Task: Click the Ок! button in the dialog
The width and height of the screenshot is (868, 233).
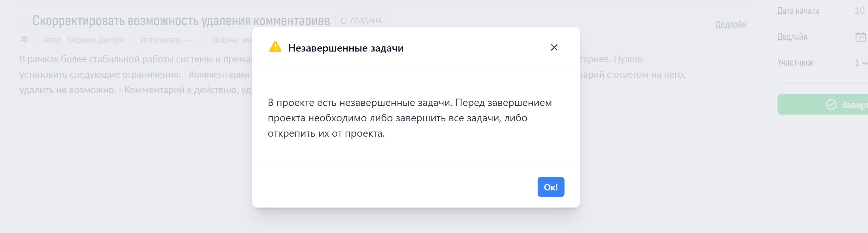Action: click(x=551, y=187)
